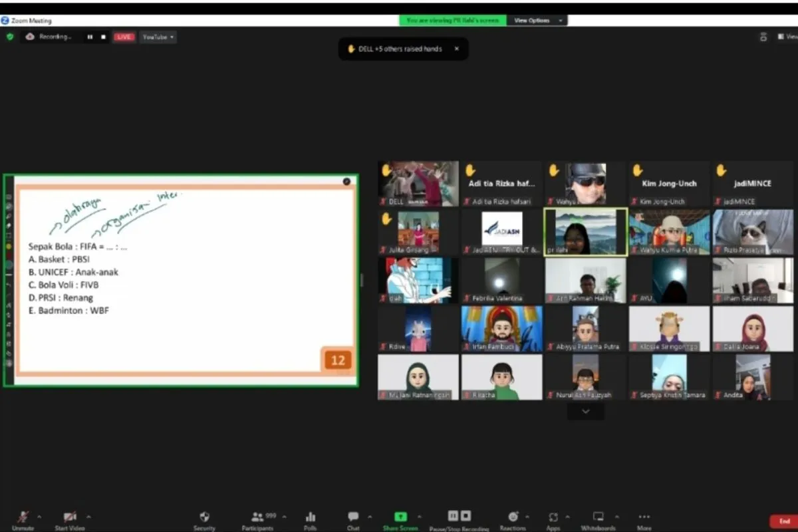This screenshot has width=798, height=532.
Task: Open the YouTube live stream dropdown
Action: coord(158,37)
